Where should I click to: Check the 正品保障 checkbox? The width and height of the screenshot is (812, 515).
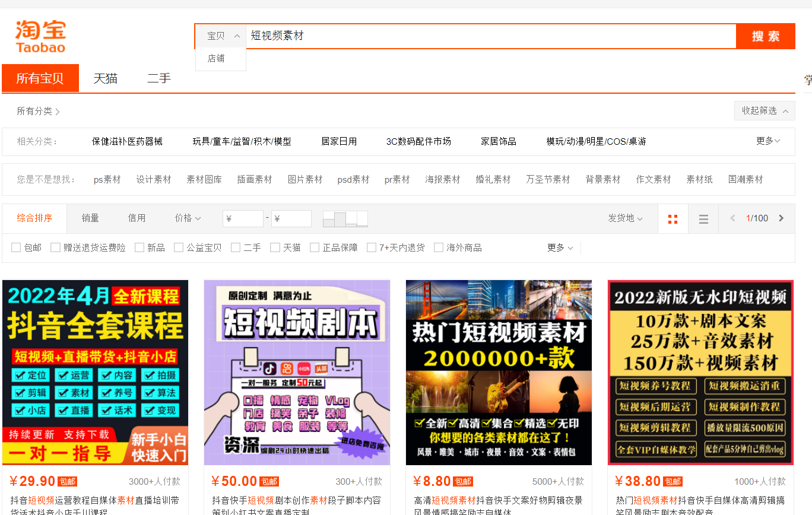[x=315, y=247]
